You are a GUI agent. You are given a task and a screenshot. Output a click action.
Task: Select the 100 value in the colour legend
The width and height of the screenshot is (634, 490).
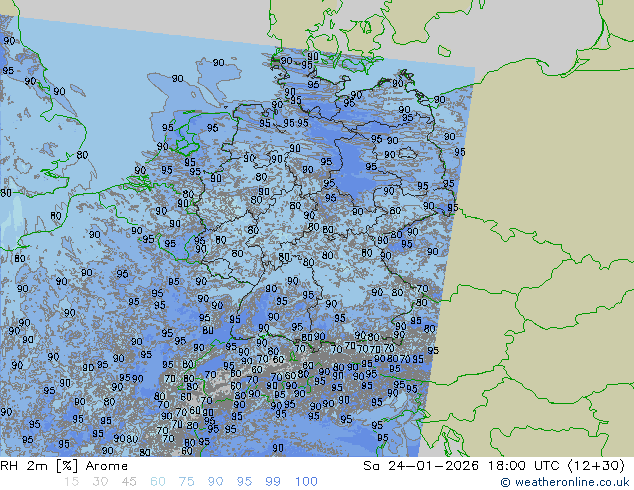(306, 482)
